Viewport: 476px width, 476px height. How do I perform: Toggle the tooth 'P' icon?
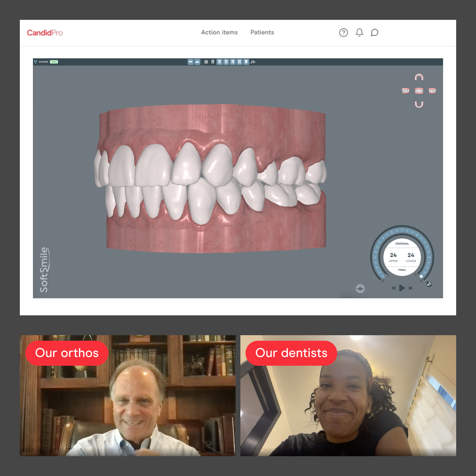pyautogui.click(x=239, y=62)
